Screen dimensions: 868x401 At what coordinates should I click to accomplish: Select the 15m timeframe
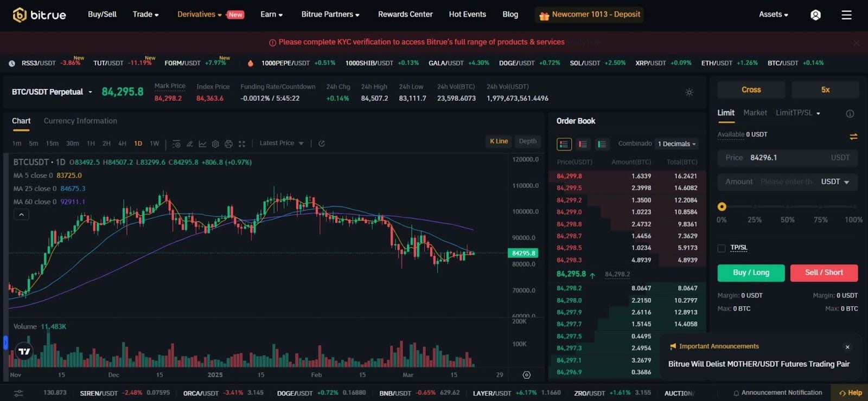[x=52, y=144]
